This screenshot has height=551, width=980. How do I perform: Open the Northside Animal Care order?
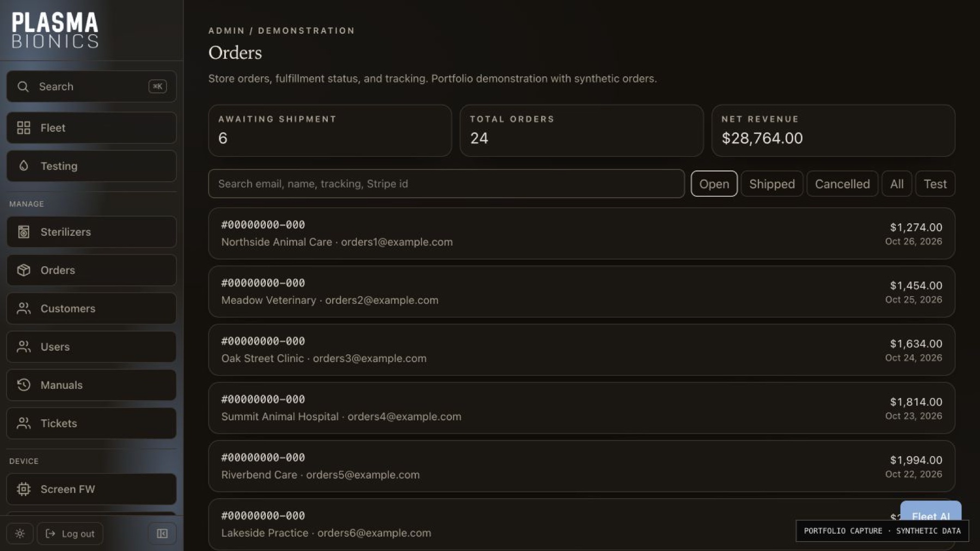pyautogui.click(x=581, y=234)
